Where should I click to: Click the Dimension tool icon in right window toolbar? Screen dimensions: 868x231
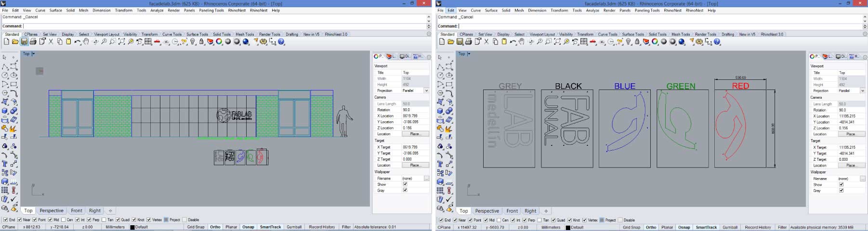(x=708, y=42)
